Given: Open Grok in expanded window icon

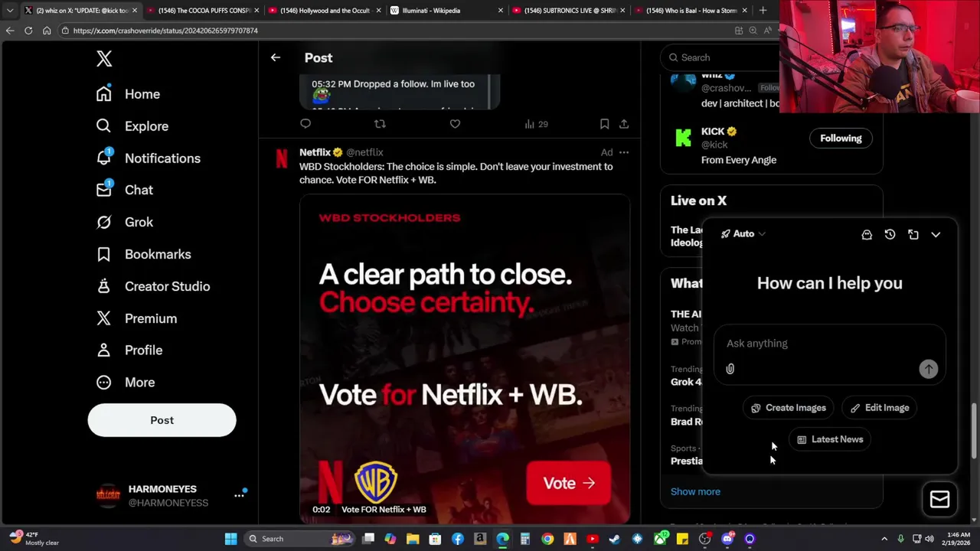Looking at the screenshot, I should pos(913,235).
